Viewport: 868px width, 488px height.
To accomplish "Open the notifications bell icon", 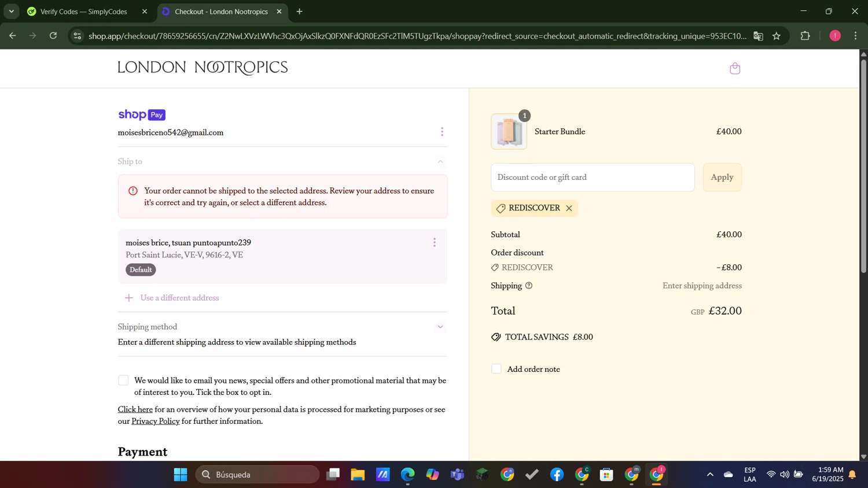I will pyautogui.click(x=852, y=475).
